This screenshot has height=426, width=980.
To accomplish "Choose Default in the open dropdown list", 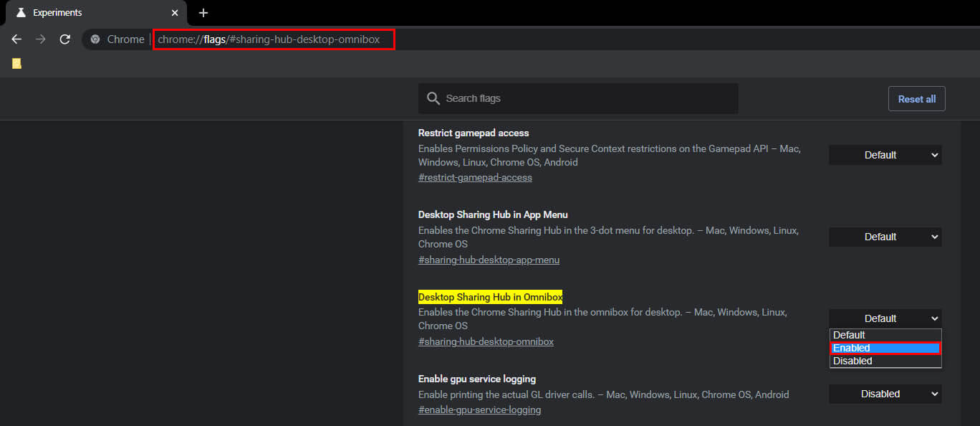I will tap(885, 335).
